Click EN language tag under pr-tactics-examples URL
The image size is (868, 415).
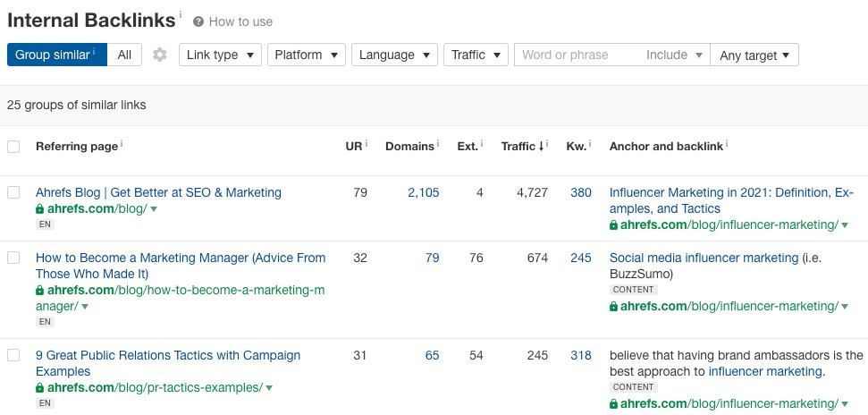[45, 404]
